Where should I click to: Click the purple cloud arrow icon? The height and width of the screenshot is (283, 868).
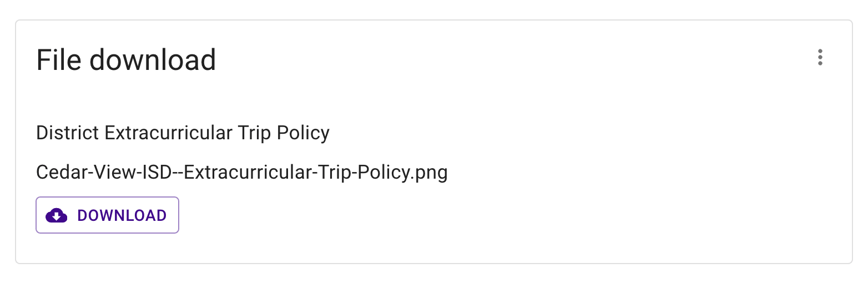[56, 215]
